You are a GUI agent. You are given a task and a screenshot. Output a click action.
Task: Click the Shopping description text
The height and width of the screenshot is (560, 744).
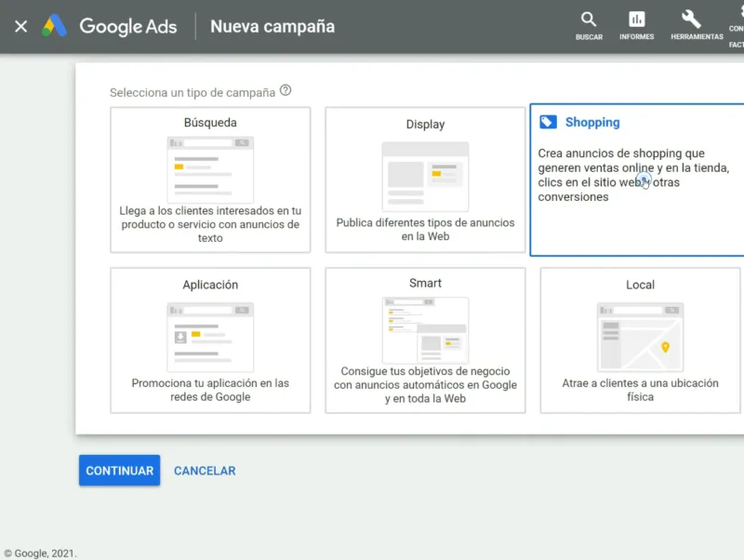pyautogui.click(x=633, y=175)
